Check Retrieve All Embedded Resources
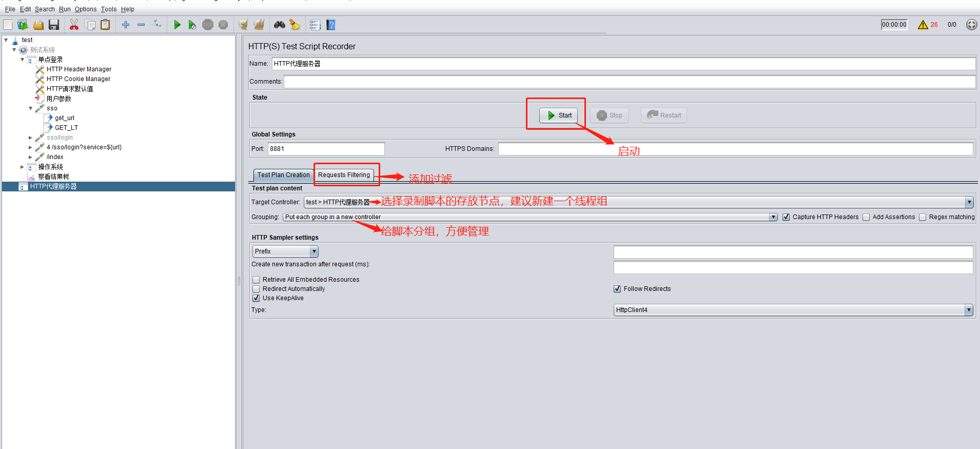Screen dimensions: 980x449 pyautogui.click(x=256, y=280)
